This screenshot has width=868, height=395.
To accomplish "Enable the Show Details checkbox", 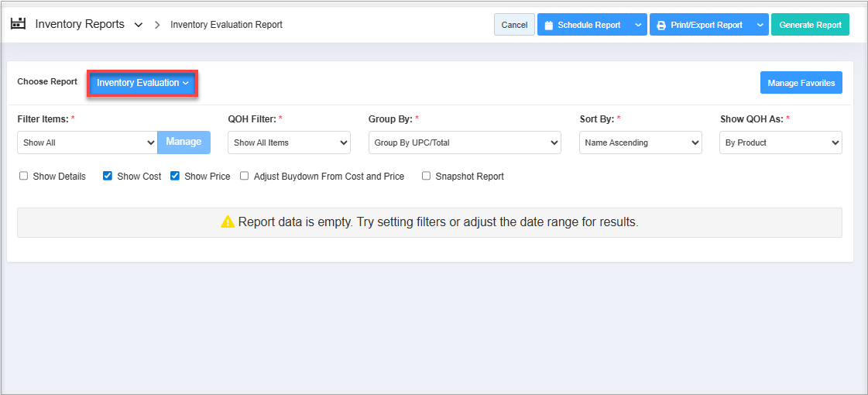I will [24, 177].
